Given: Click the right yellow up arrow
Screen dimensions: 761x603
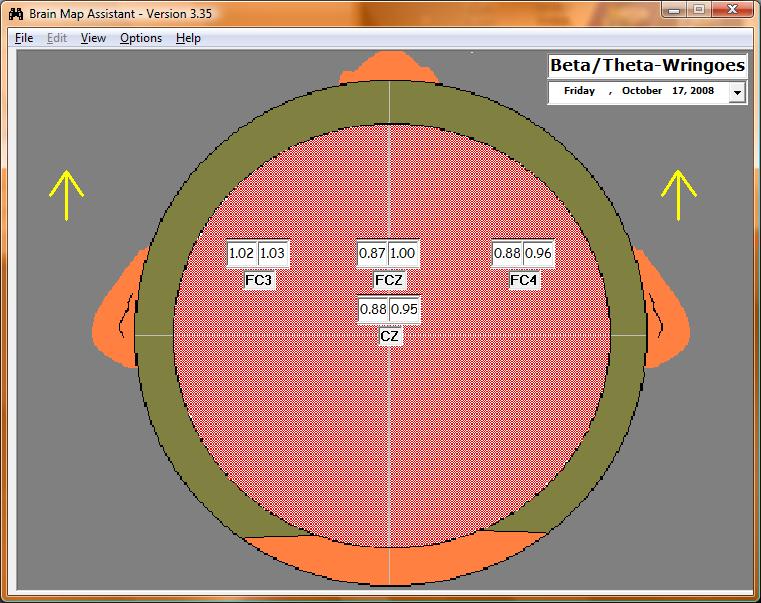Looking at the screenshot, I should [x=678, y=194].
